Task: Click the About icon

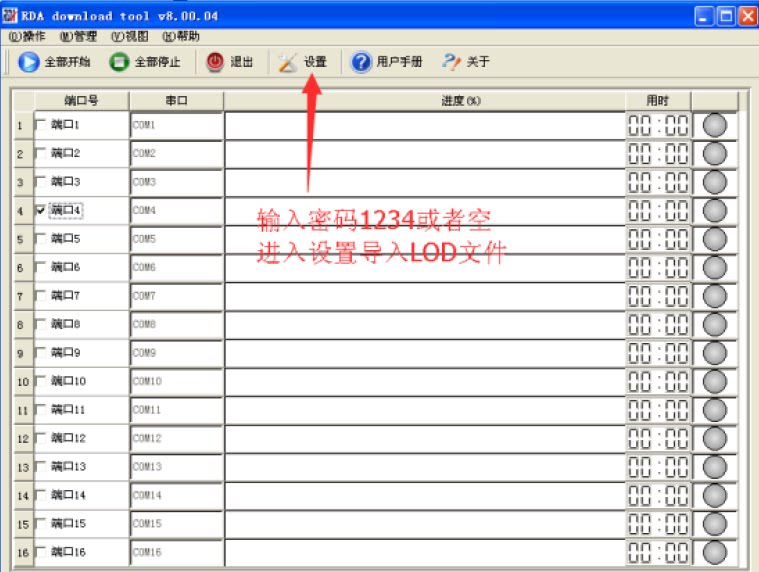Action: [451, 62]
